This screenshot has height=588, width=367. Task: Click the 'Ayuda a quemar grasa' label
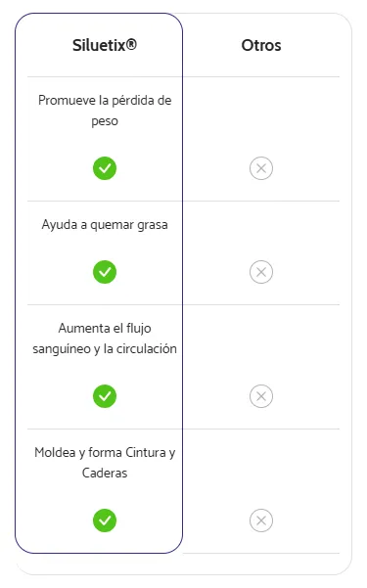(105, 225)
